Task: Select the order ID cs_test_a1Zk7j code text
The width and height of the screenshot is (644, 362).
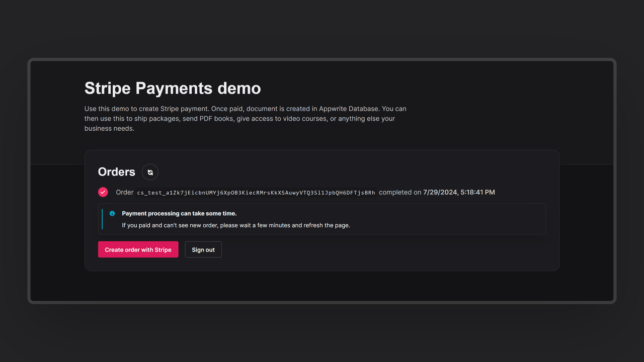Action: pyautogui.click(x=256, y=193)
